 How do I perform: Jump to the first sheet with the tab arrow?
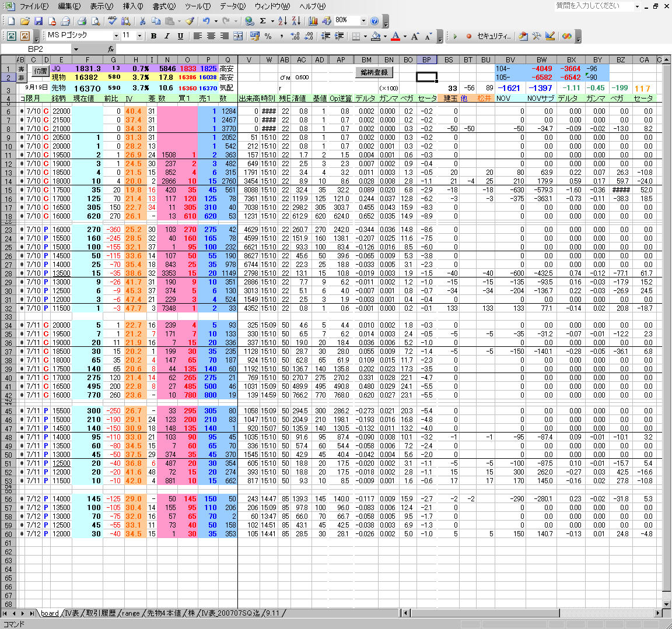[x=5, y=613]
